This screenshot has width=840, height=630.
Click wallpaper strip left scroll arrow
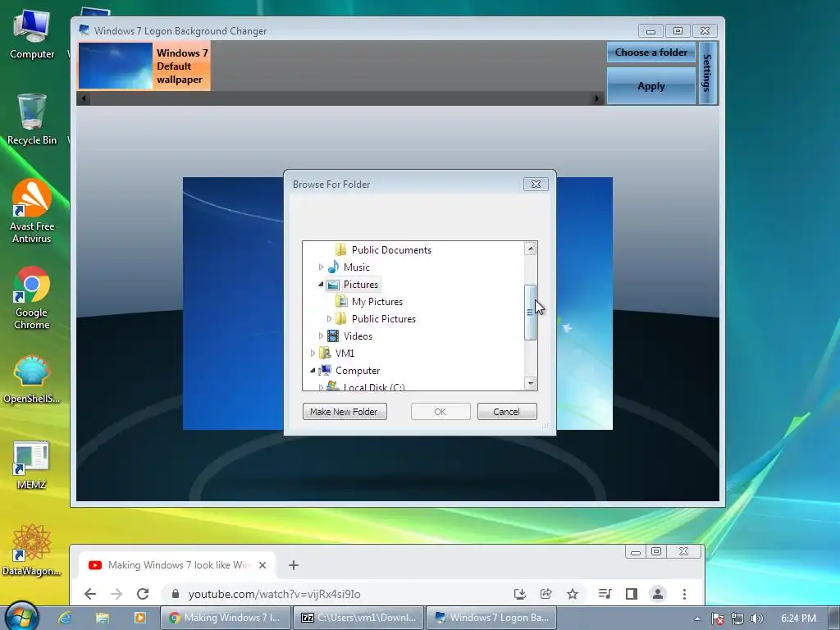coord(84,98)
